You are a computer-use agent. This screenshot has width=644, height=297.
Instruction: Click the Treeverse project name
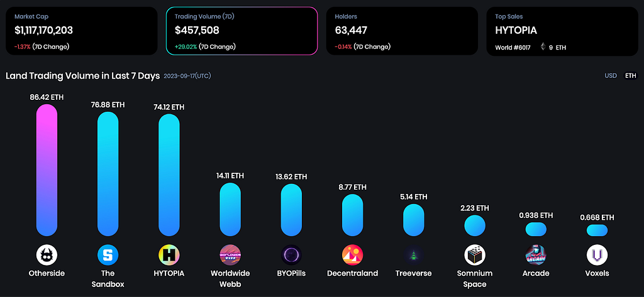click(x=414, y=273)
